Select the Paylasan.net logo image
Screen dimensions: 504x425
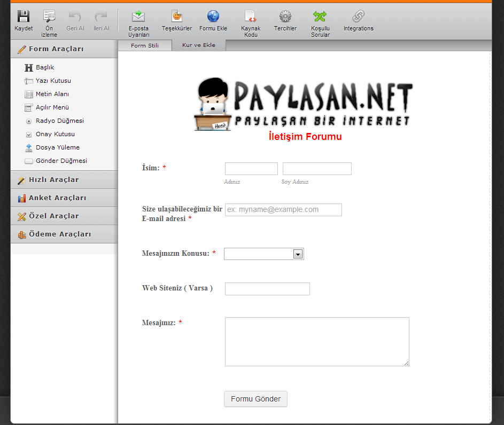[304, 104]
